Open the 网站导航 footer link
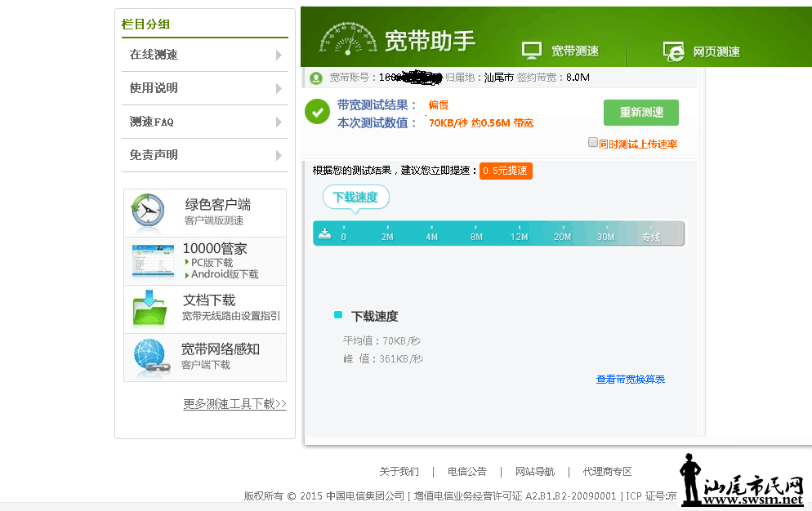Screen dimensions: 812x511 pyautogui.click(x=535, y=472)
